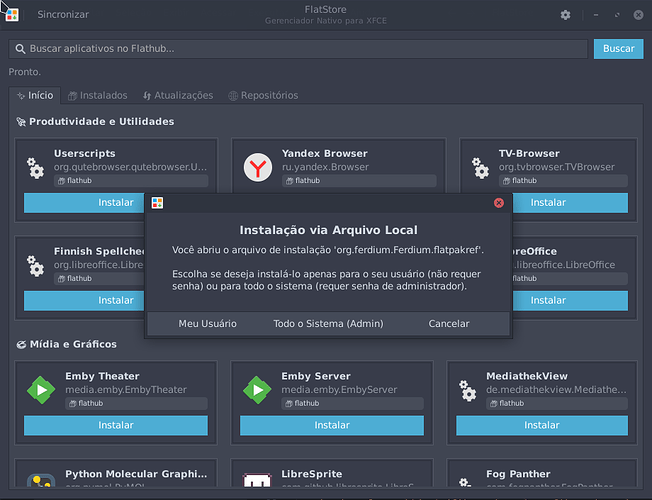Click flathub badge under Emby Server
The width and height of the screenshot is (652, 500).
tap(352, 403)
